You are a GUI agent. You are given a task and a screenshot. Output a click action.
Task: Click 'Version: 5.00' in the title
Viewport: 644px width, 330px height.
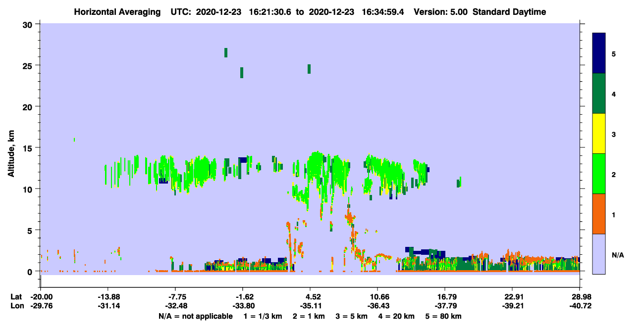pos(440,12)
